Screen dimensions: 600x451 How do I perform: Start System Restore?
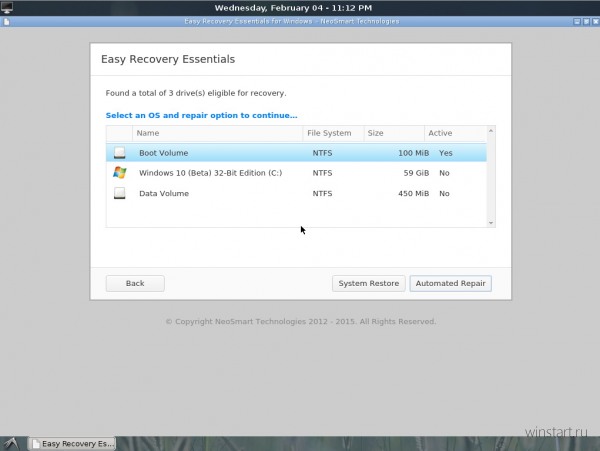tap(368, 283)
